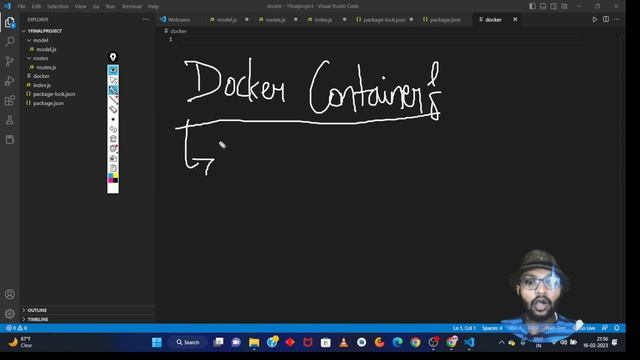This screenshot has width=640, height=360.
Task: Open editor More Actions ellipsis
Action: [x=616, y=20]
